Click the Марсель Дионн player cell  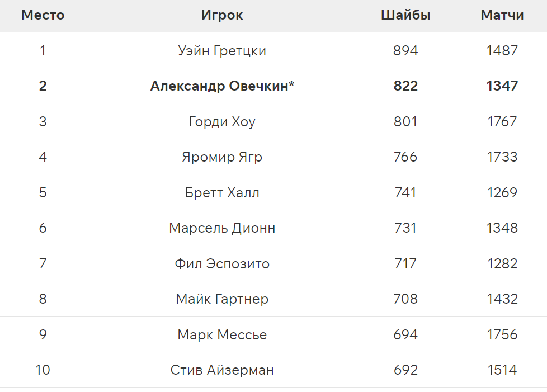[222, 228]
